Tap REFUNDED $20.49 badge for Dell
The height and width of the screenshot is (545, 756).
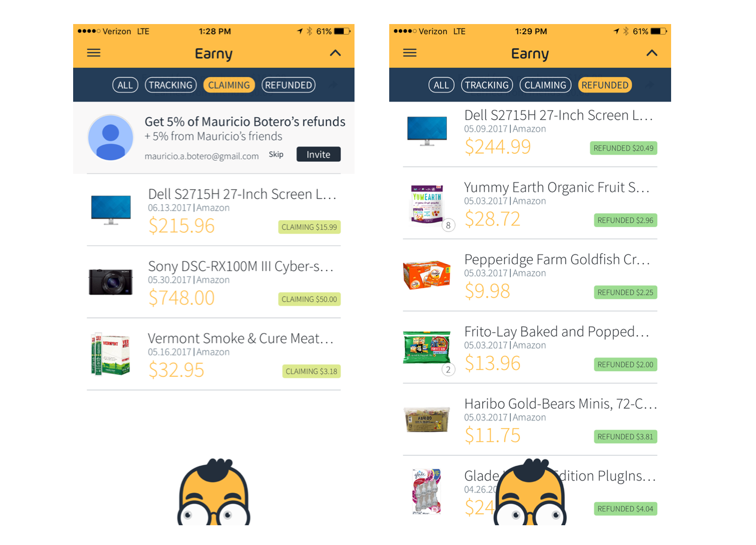(x=623, y=148)
